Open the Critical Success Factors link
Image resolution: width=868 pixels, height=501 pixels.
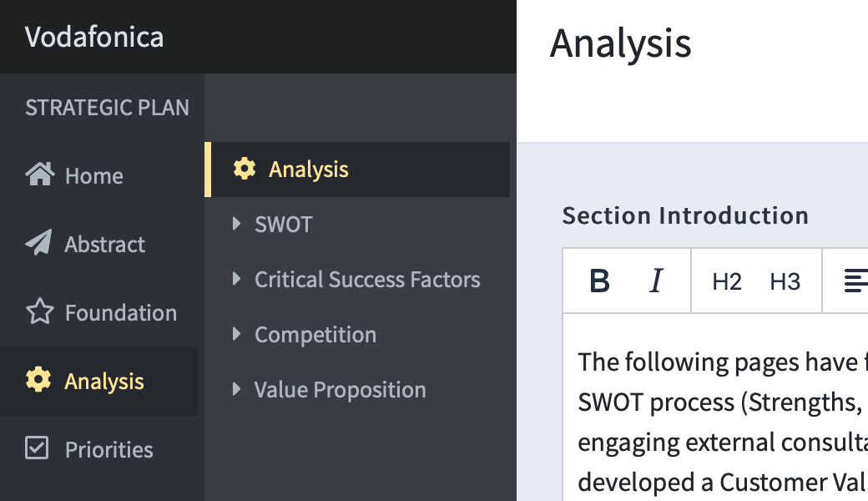[x=367, y=280]
